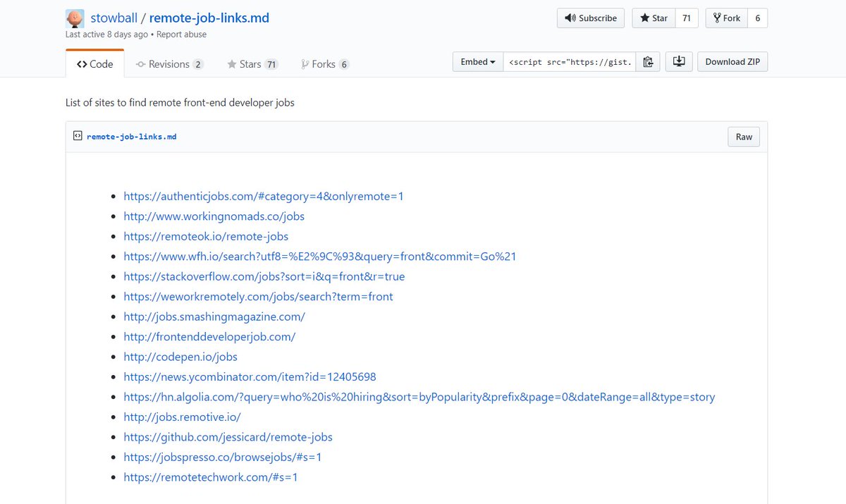Open the workingnomads.co jobs link
The width and height of the screenshot is (846, 504).
(214, 216)
